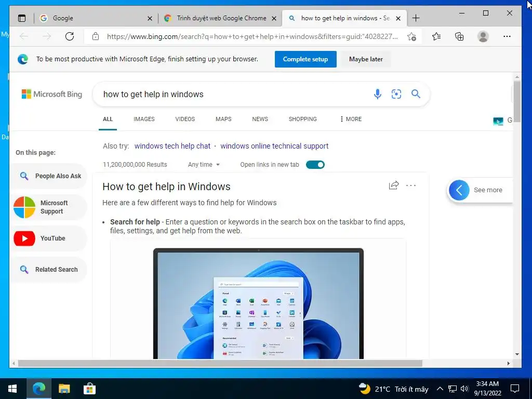Close the Google tab
The width and height of the screenshot is (532, 399).
coord(150,19)
